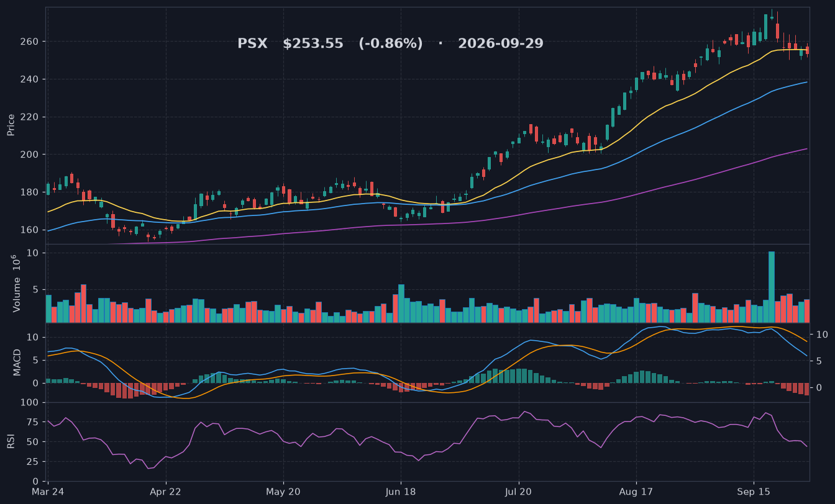Viewport: 835px width, 504px height.
Task: Click the May 20 date label
Action: (x=283, y=492)
